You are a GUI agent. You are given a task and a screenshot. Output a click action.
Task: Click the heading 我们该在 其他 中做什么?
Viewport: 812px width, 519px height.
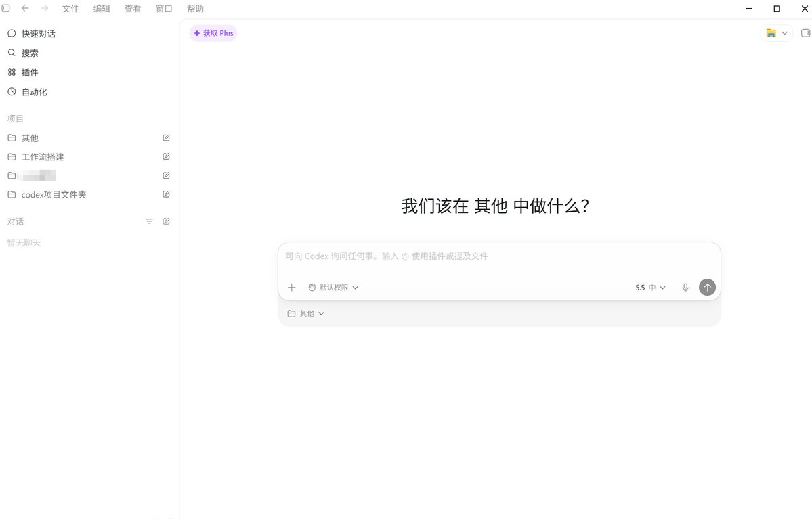point(496,206)
